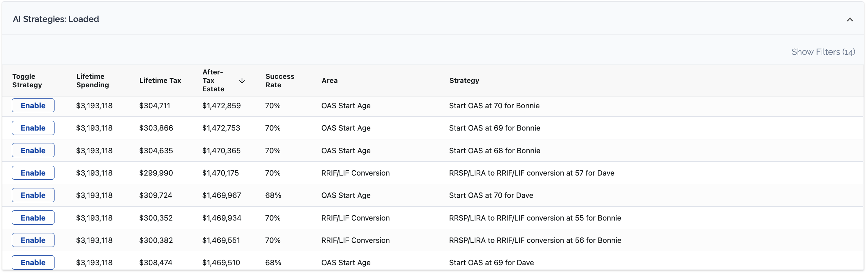Sort by Lifetime Tax column header

(160, 81)
